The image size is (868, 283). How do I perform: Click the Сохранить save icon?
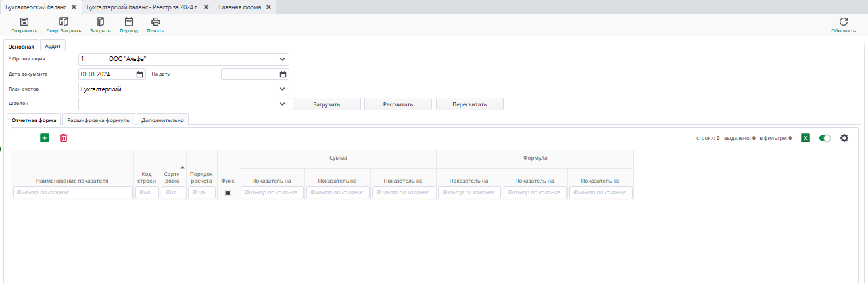coord(24,22)
